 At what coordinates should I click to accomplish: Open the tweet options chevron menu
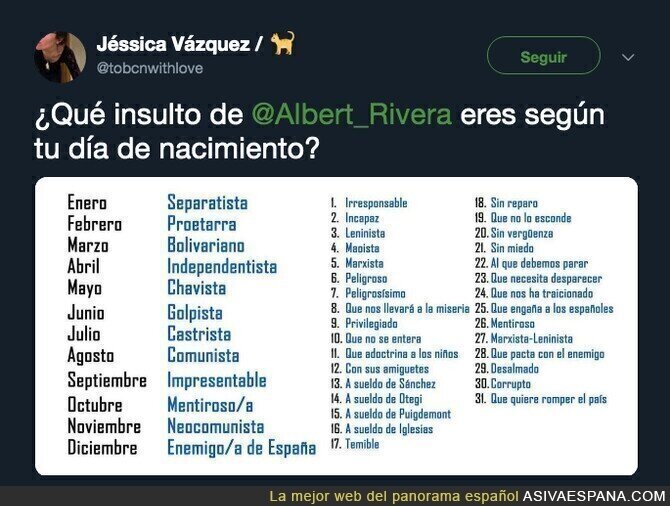(628, 57)
